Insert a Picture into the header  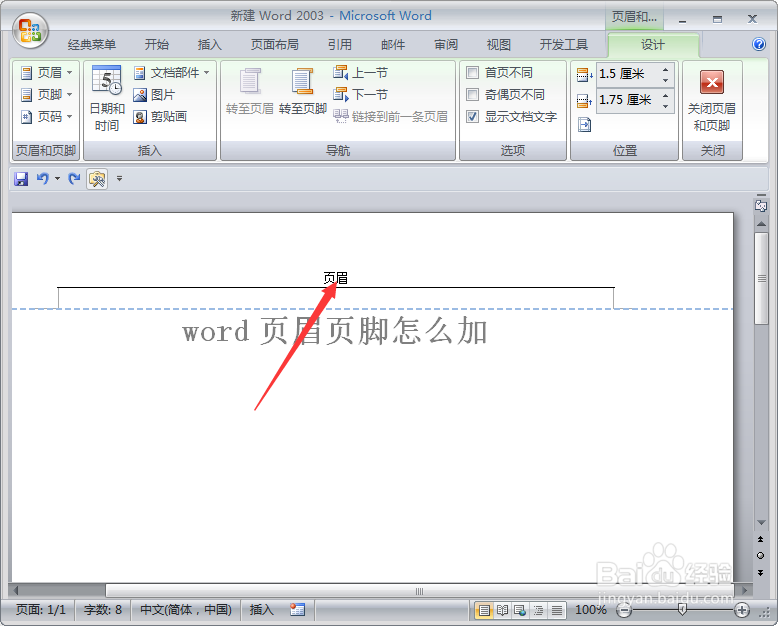pyautogui.click(x=154, y=94)
